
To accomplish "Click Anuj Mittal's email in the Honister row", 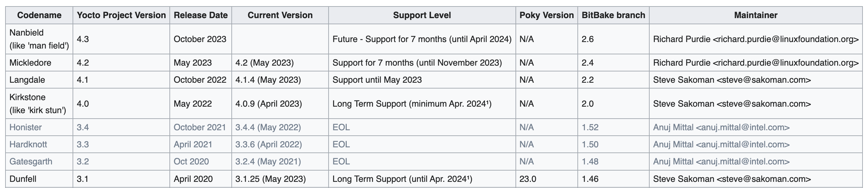I will pos(743,127).
